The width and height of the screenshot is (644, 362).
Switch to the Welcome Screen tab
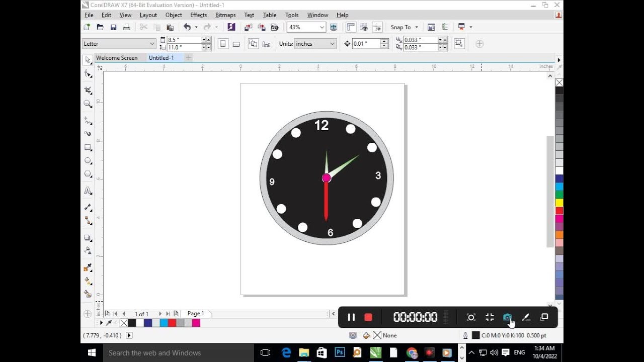(x=117, y=58)
